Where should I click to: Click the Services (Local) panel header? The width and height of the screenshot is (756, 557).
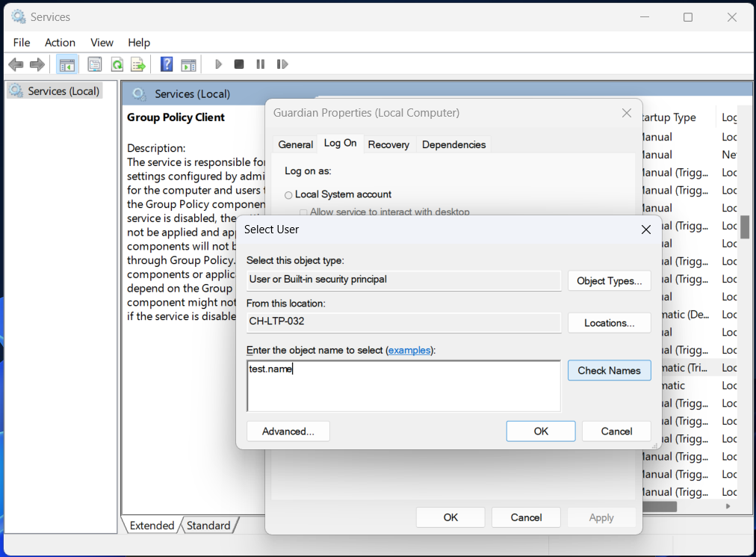tap(192, 93)
